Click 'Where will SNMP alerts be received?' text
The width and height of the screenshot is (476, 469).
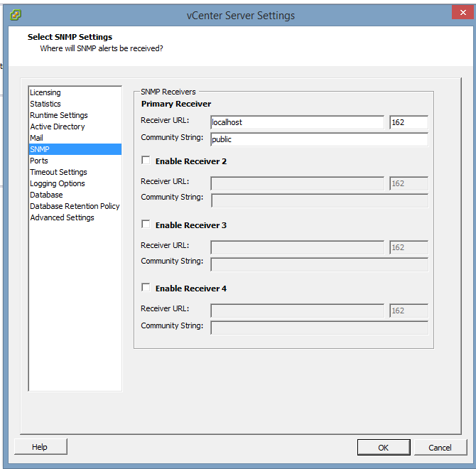point(102,48)
